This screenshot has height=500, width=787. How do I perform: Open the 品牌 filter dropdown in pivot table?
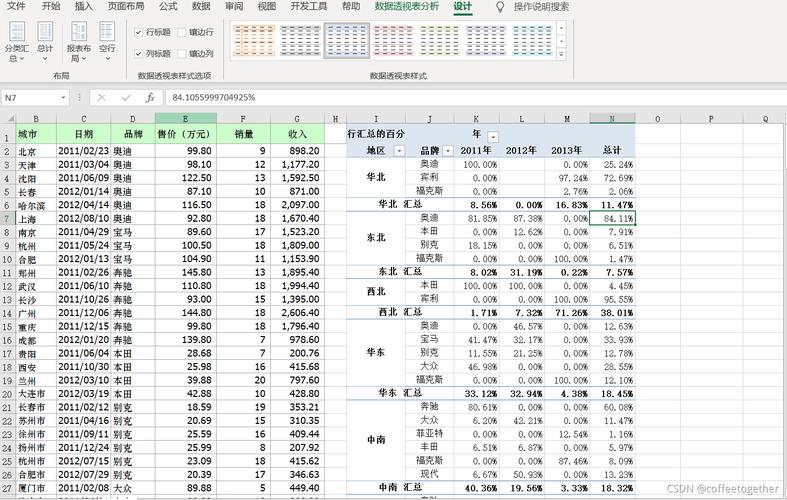coord(447,151)
